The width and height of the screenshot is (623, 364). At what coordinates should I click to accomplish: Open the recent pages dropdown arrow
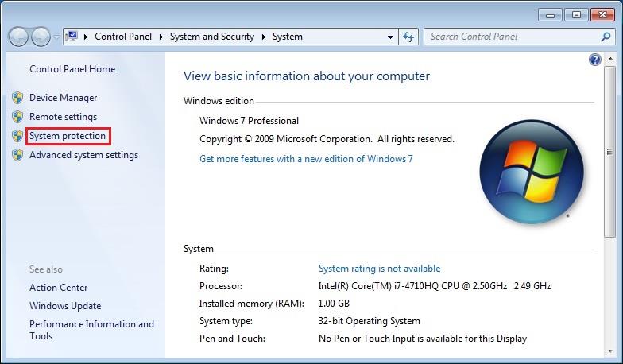(56, 37)
